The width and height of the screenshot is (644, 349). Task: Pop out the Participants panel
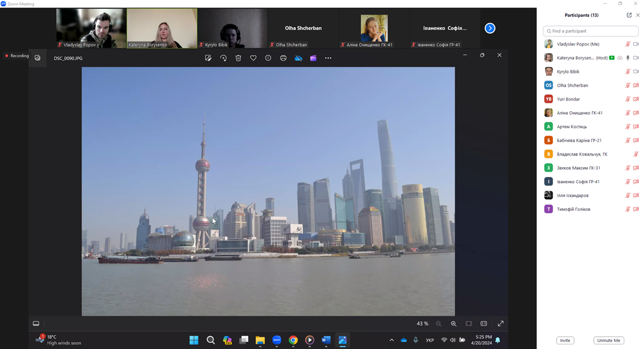[629, 15]
